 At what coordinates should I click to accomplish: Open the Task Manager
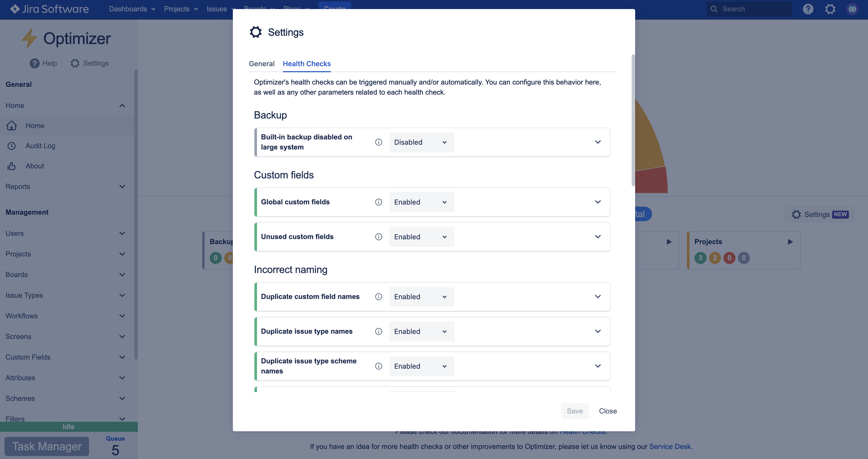click(47, 446)
